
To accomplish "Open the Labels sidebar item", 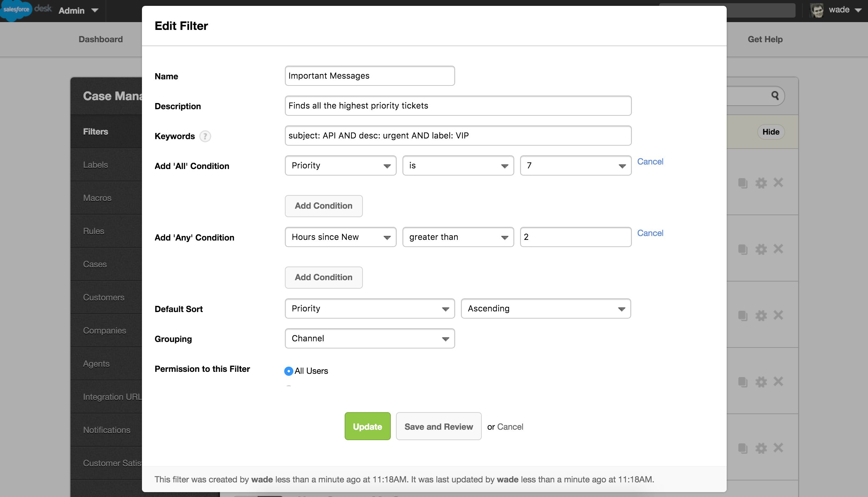I will (96, 165).
